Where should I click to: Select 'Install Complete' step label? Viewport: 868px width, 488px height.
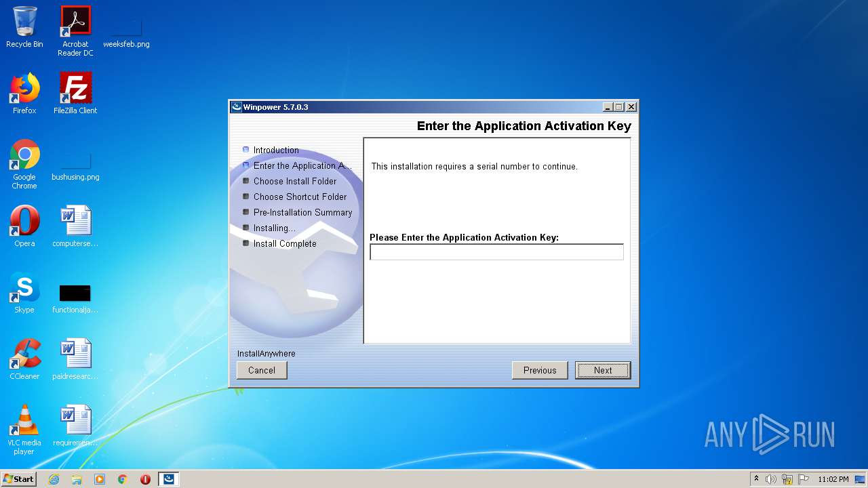coord(285,244)
